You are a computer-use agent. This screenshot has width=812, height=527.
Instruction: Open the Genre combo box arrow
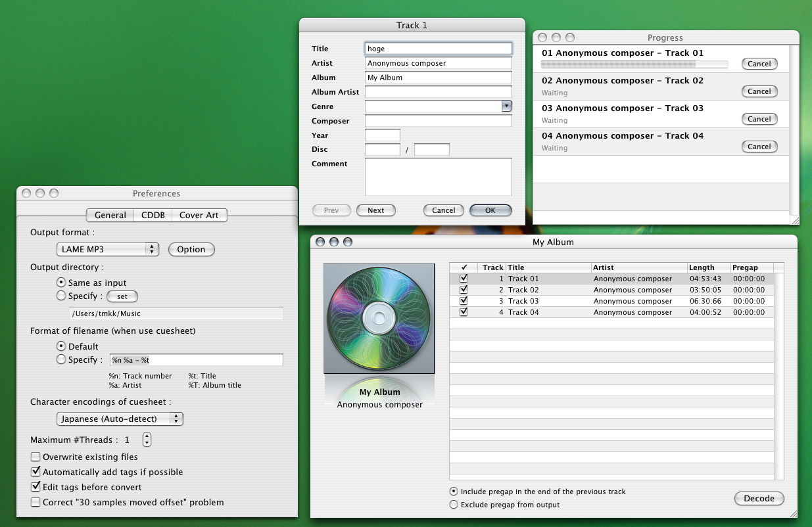[506, 106]
